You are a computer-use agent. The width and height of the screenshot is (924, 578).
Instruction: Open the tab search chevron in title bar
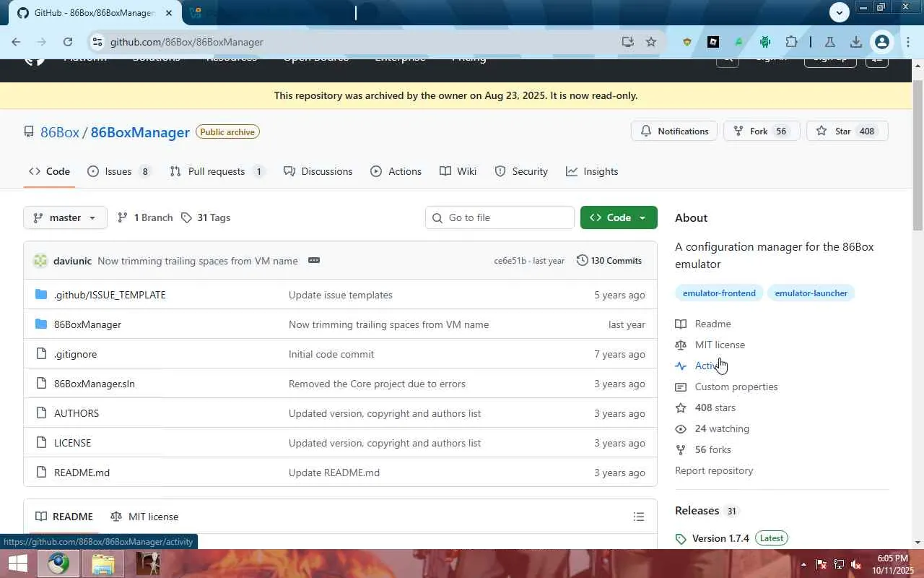click(x=839, y=12)
